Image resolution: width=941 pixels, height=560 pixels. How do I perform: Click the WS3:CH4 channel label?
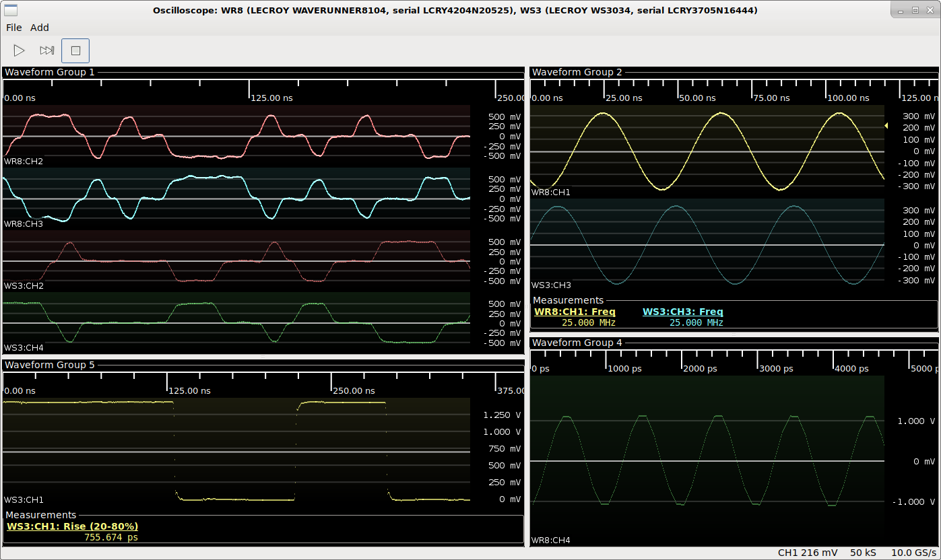(x=24, y=348)
